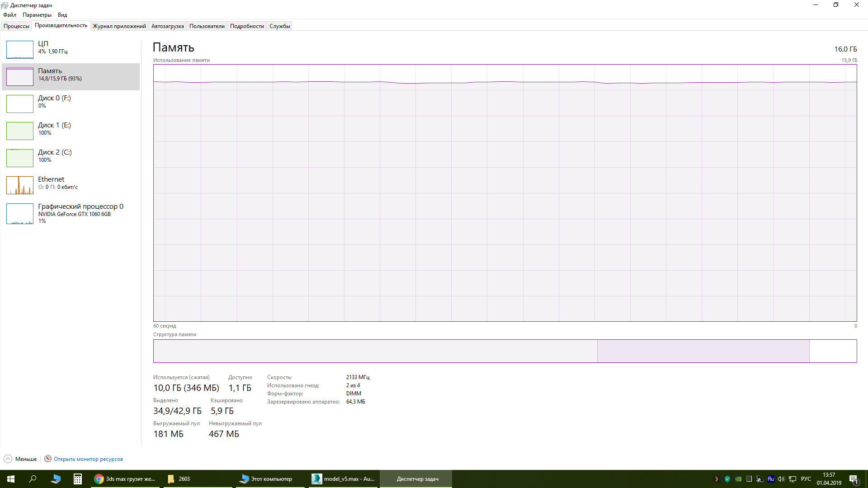
Task: Switch to 3ds Max model_v5.max window
Action: (x=344, y=479)
